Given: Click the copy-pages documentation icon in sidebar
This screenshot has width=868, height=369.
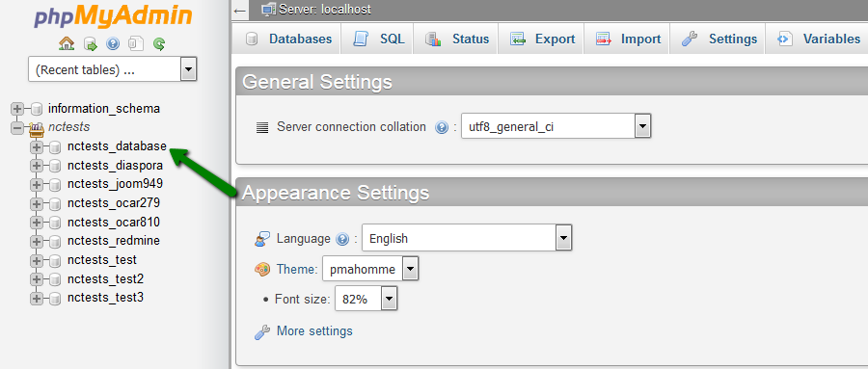Looking at the screenshot, I should tap(136, 43).
